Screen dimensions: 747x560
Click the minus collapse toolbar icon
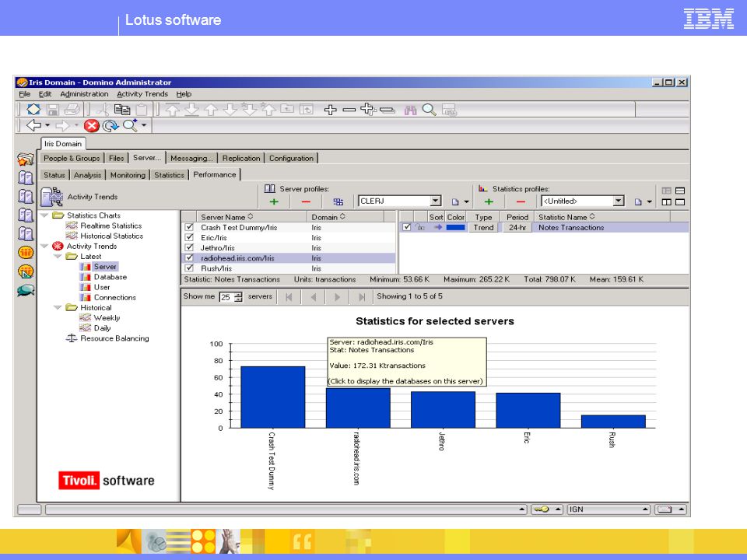(x=349, y=110)
